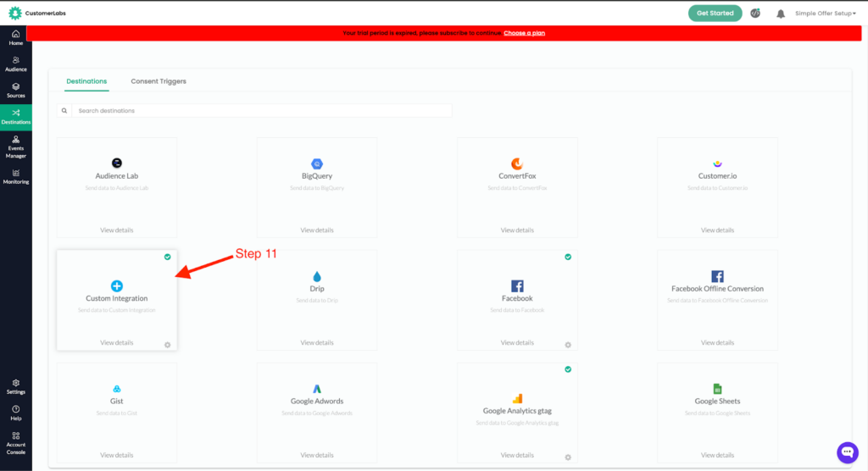Click the code snippet icon beside Get Started
Screen dimensions: 868x471
755,14
